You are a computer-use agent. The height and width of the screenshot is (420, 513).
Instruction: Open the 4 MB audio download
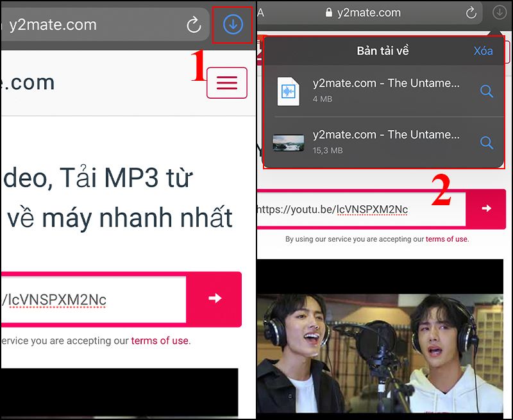[x=383, y=91]
